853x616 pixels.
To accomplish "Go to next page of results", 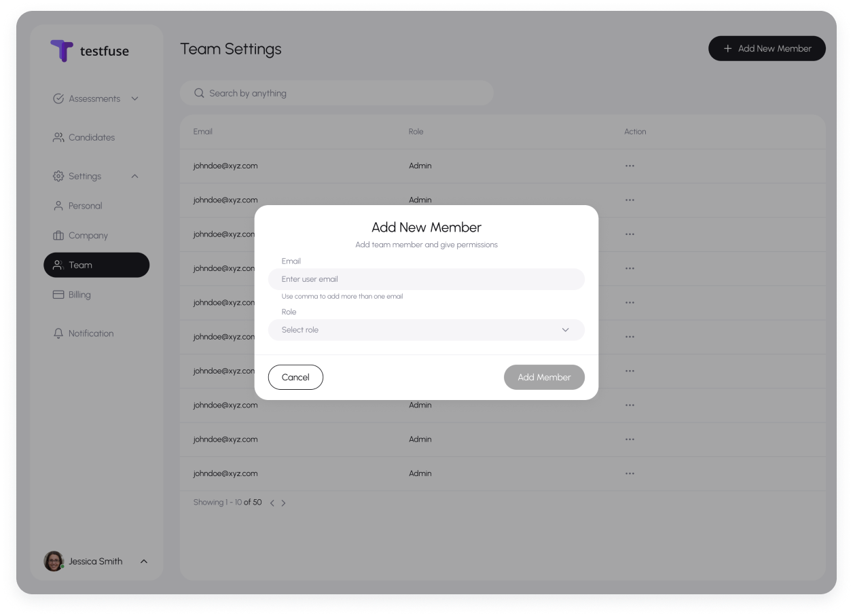I will click(283, 503).
